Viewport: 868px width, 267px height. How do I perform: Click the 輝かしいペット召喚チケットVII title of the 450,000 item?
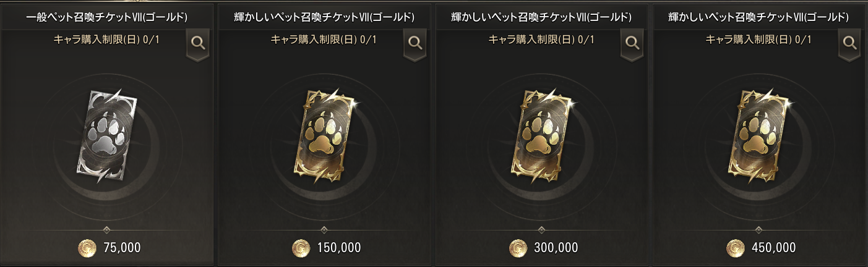tap(760, 17)
